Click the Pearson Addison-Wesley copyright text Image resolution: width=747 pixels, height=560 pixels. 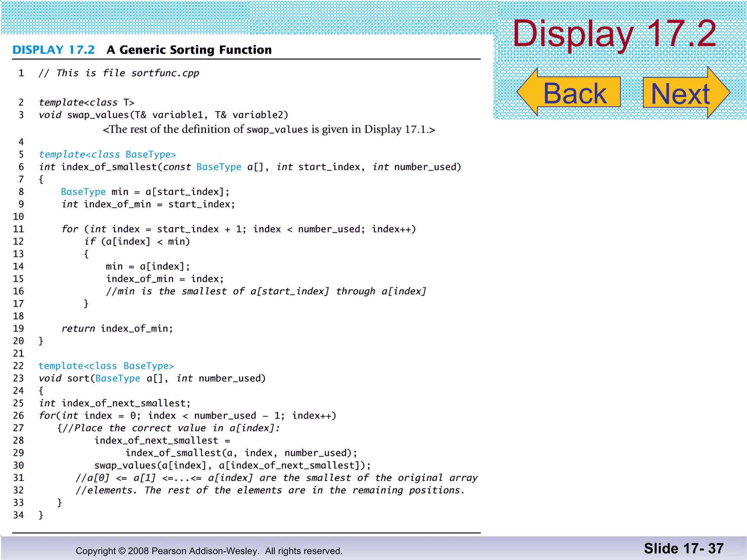tap(209, 551)
